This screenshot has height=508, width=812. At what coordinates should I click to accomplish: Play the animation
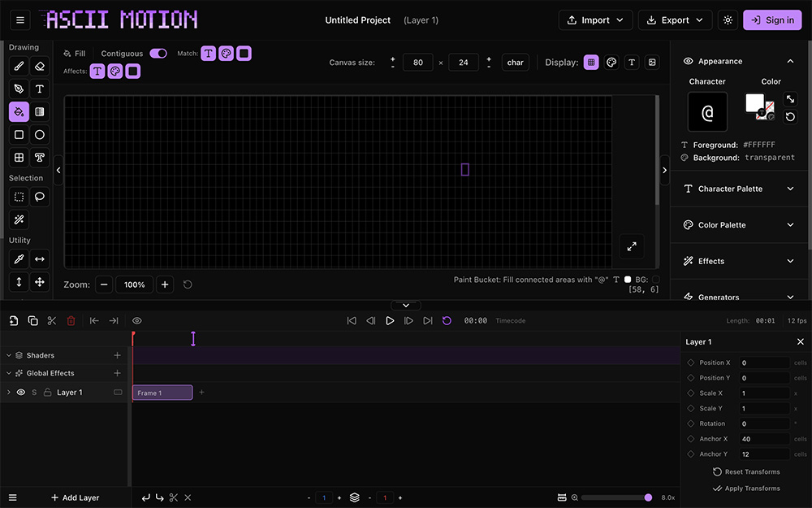point(390,321)
